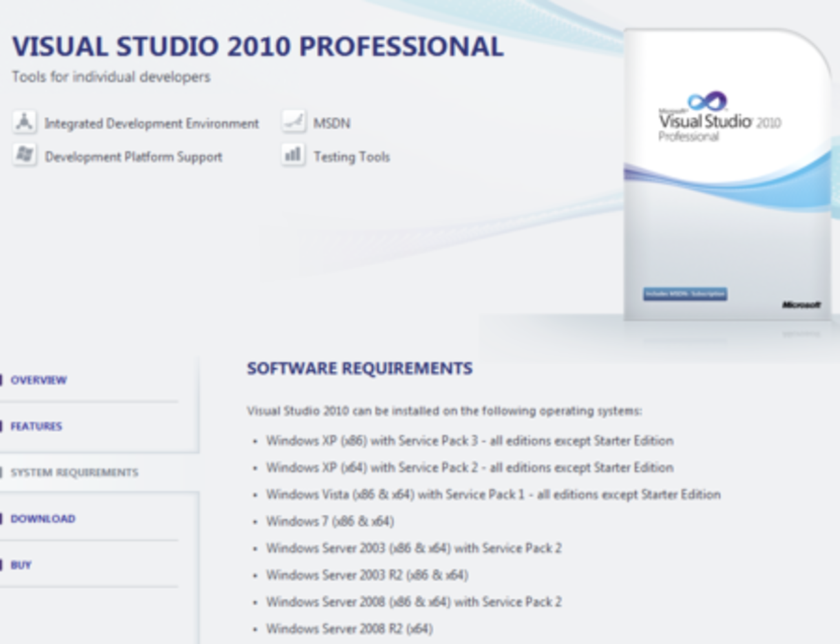Select the System Requirements section
The height and width of the screenshot is (644, 840).
pyautogui.click(x=74, y=472)
